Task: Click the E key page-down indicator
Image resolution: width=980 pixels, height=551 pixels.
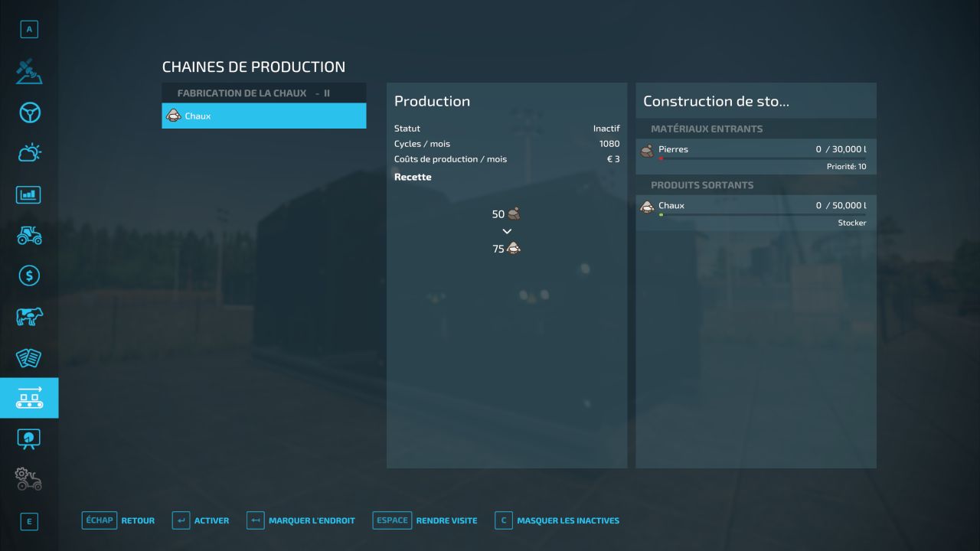Action: (x=29, y=522)
